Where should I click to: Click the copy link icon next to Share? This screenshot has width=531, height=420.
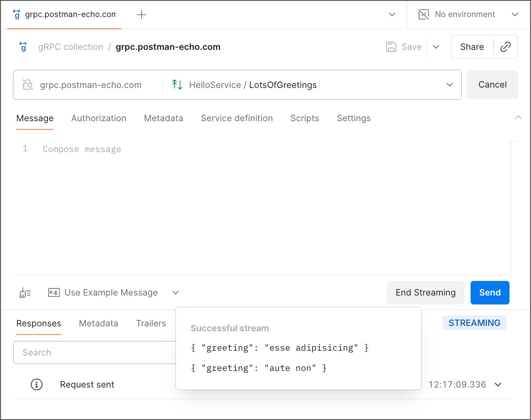tap(505, 47)
